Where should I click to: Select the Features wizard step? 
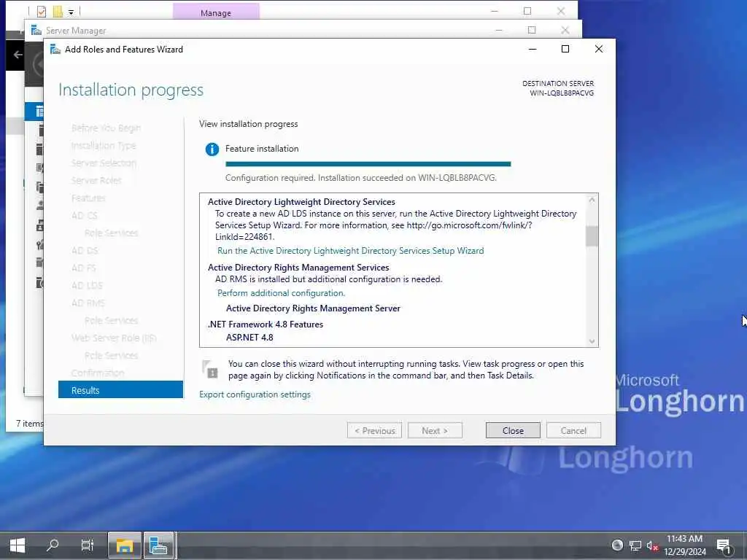coord(88,198)
